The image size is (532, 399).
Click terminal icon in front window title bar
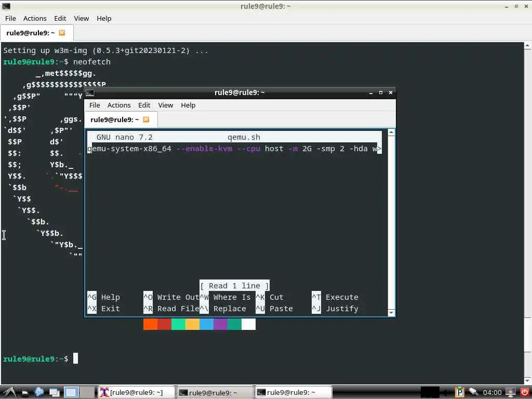(x=90, y=92)
